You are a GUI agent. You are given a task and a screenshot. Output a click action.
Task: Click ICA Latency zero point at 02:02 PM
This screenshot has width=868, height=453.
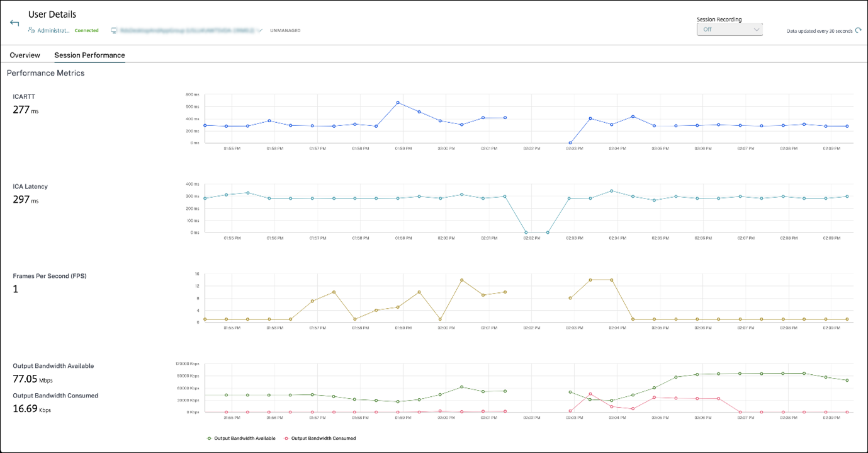coord(526,232)
